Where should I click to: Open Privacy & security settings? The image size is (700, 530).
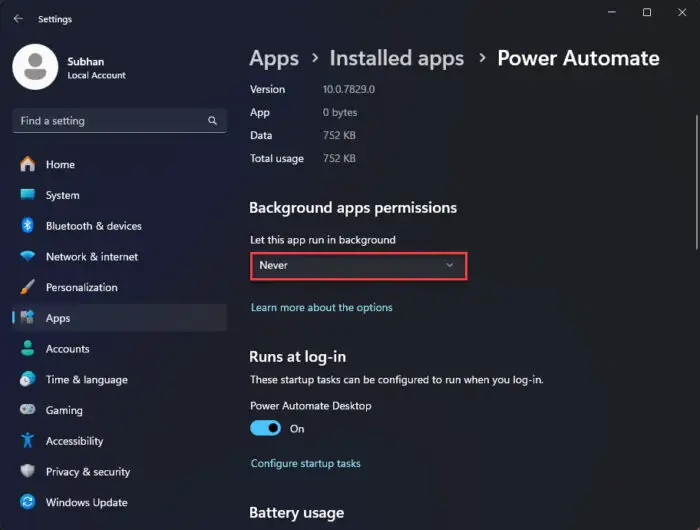119,472
